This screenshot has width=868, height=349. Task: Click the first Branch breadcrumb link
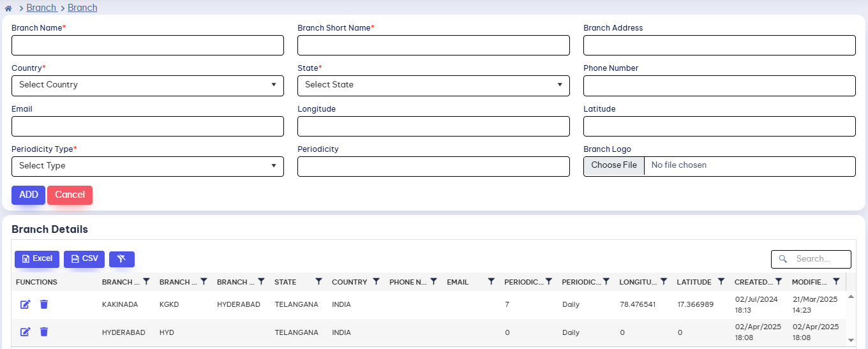41,8
